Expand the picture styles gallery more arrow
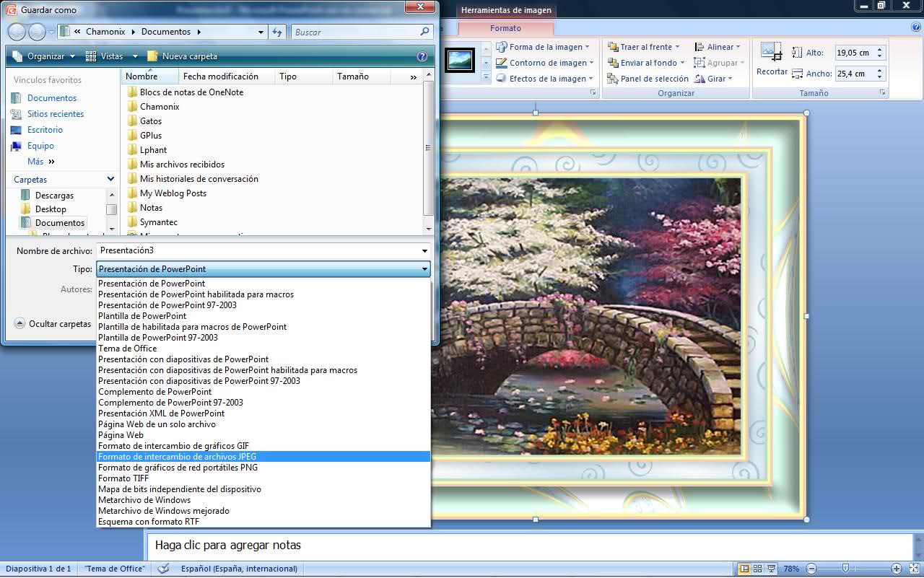The width and height of the screenshot is (924, 578). (x=486, y=77)
